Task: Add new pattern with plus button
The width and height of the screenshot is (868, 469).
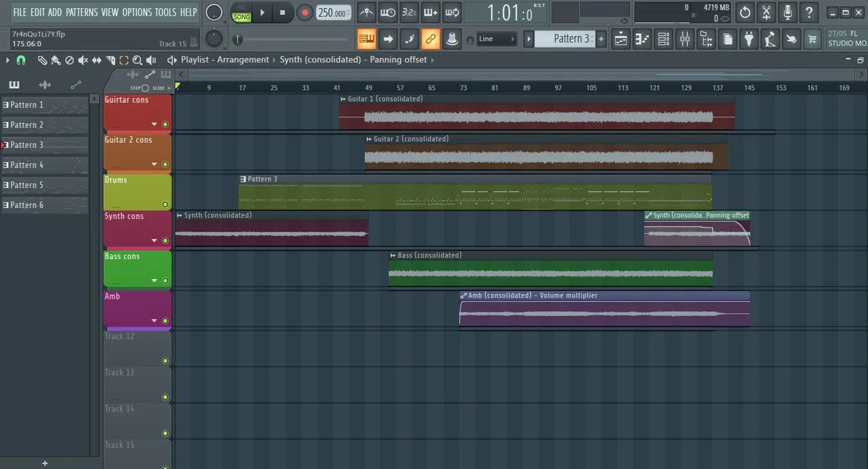Action: click(601, 39)
